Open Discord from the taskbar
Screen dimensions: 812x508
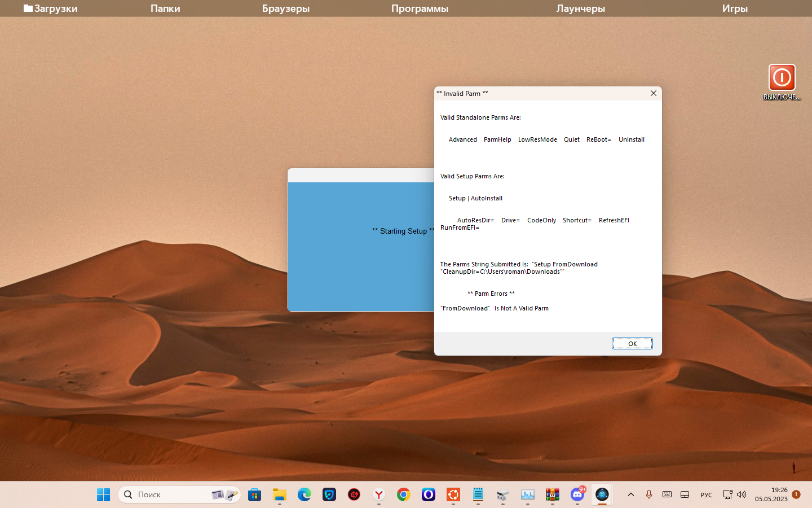click(577, 494)
